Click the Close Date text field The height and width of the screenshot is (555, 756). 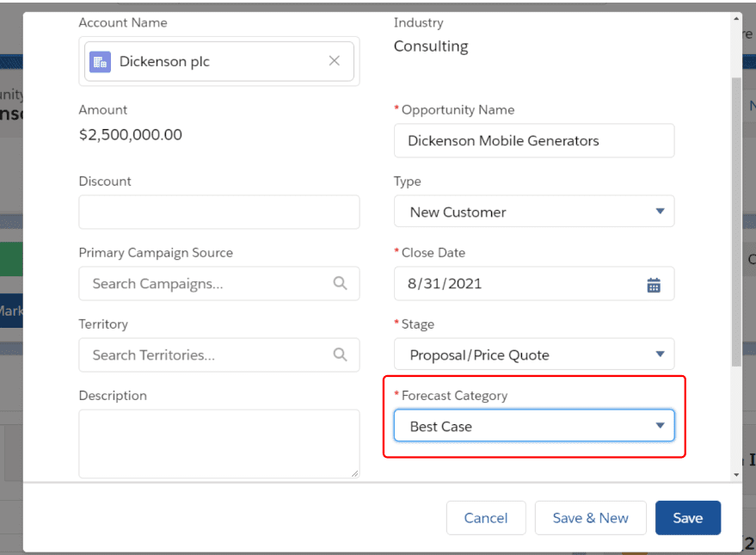pos(516,284)
